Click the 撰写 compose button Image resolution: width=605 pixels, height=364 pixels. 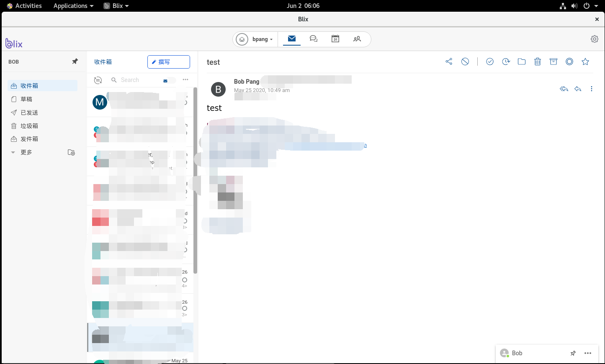pos(169,62)
